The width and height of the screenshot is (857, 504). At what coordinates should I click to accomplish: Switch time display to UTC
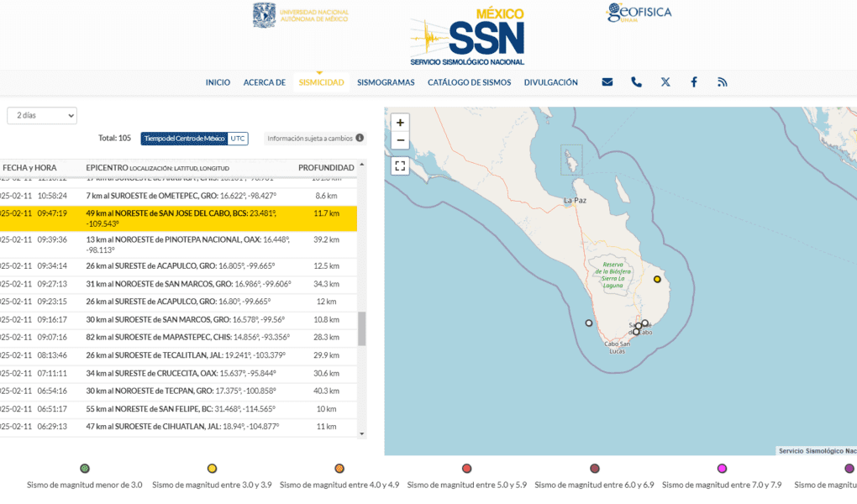238,139
